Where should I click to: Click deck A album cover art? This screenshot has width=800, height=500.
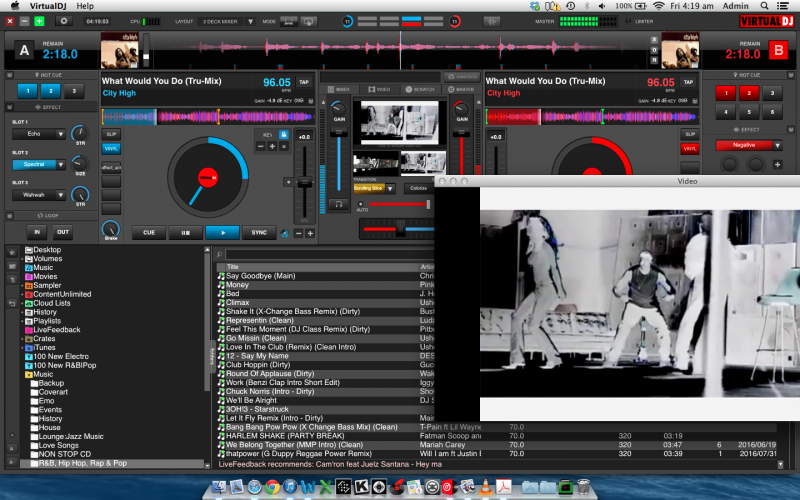pyautogui.click(x=119, y=51)
